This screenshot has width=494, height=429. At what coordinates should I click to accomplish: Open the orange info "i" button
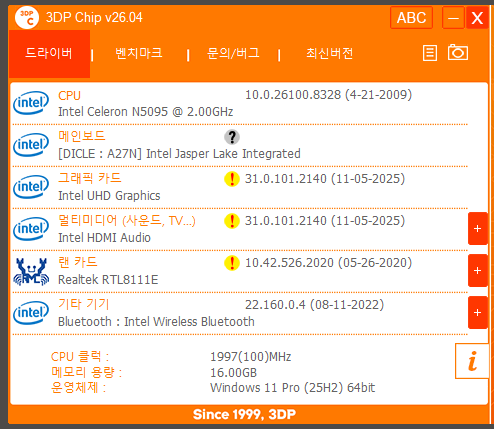tap(472, 361)
